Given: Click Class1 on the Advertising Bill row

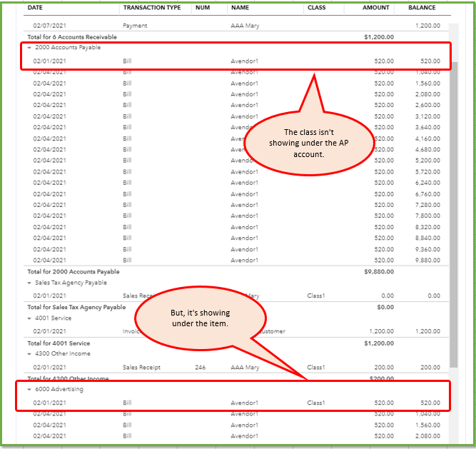Looking at the screenshot, I should click(315, 403).
